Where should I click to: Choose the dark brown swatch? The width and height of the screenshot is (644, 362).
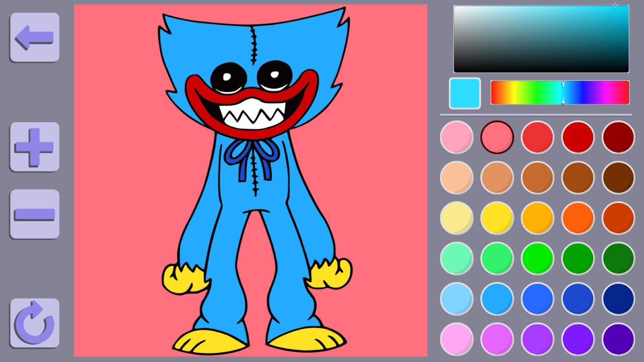[617, 177]
